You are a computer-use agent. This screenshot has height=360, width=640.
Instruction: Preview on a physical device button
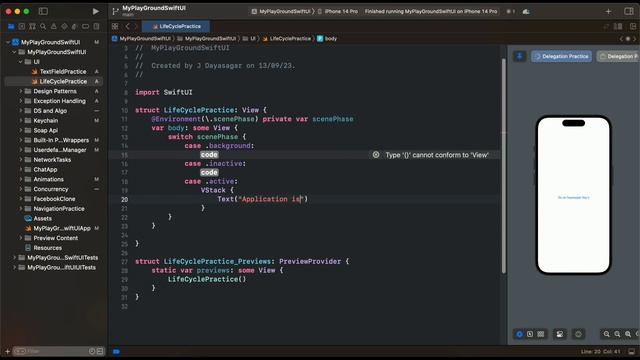(x=578, y=334)
